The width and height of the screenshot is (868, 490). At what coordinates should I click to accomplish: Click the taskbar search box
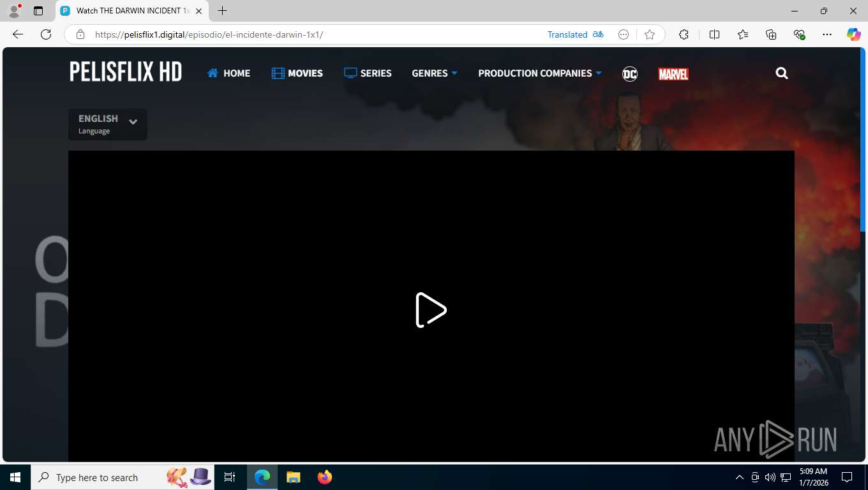[x=123, y=477]
